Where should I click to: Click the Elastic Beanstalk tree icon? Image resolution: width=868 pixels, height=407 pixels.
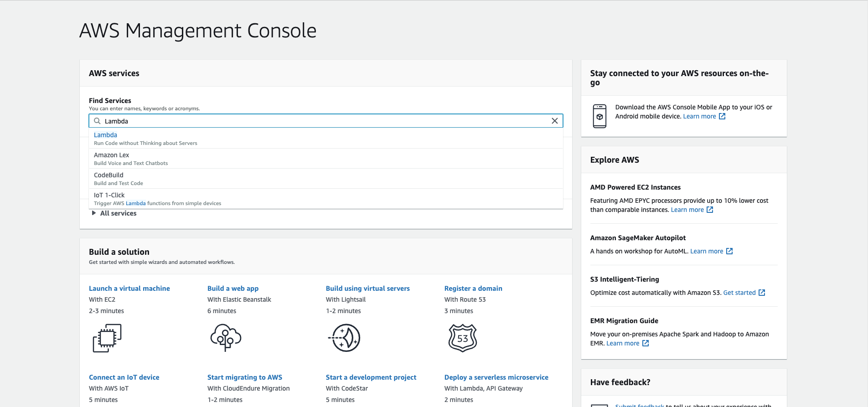tap(226, 338)
